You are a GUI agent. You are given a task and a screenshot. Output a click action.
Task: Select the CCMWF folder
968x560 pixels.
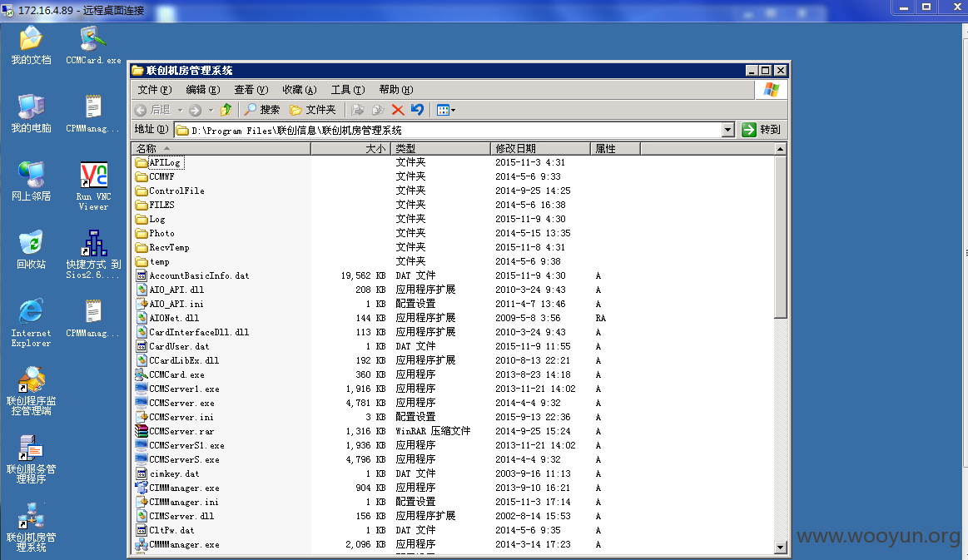[x=155, y=176]
